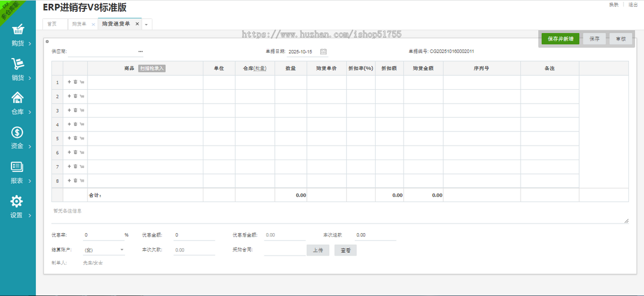The image size is (644, 296).
Task: Delete row 4 using trash icon
Action: tap(75, 124)
